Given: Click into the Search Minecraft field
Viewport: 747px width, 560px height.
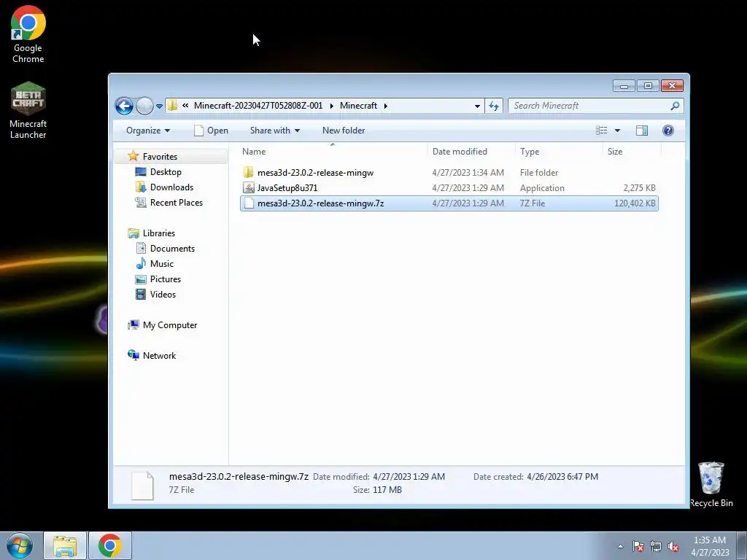Looking at the screenshot, I should click(589, 106).
